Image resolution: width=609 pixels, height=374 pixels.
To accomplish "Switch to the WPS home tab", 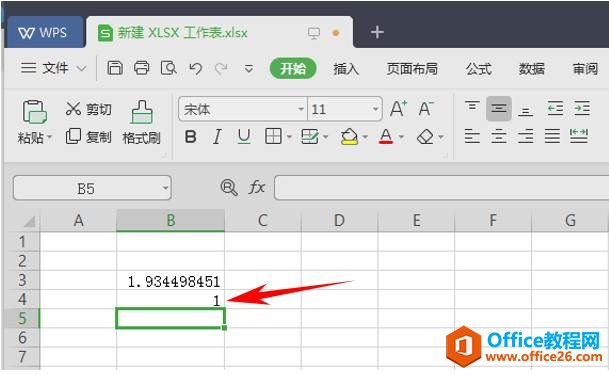I will point(44,33).
